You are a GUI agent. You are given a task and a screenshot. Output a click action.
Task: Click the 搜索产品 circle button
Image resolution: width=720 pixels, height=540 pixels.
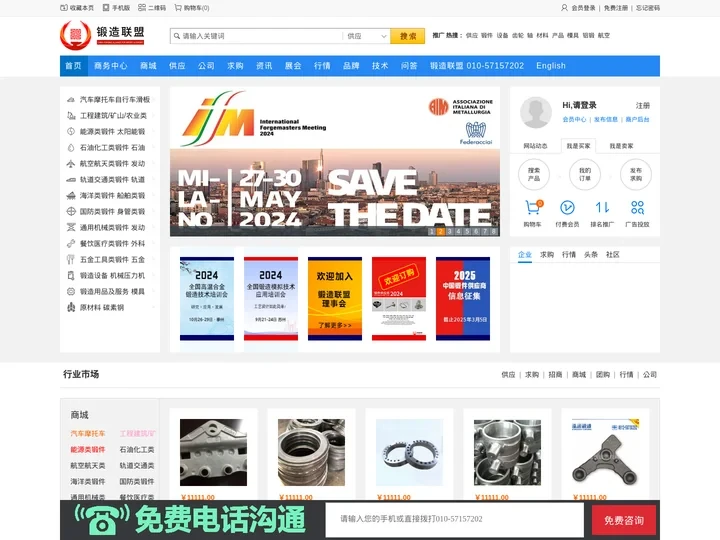(534, 174)
